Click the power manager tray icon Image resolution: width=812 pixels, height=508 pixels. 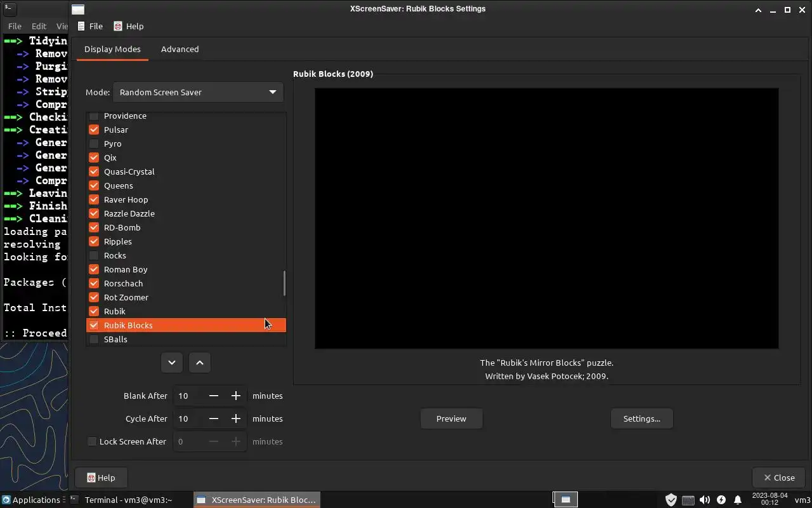coord(721,500)
